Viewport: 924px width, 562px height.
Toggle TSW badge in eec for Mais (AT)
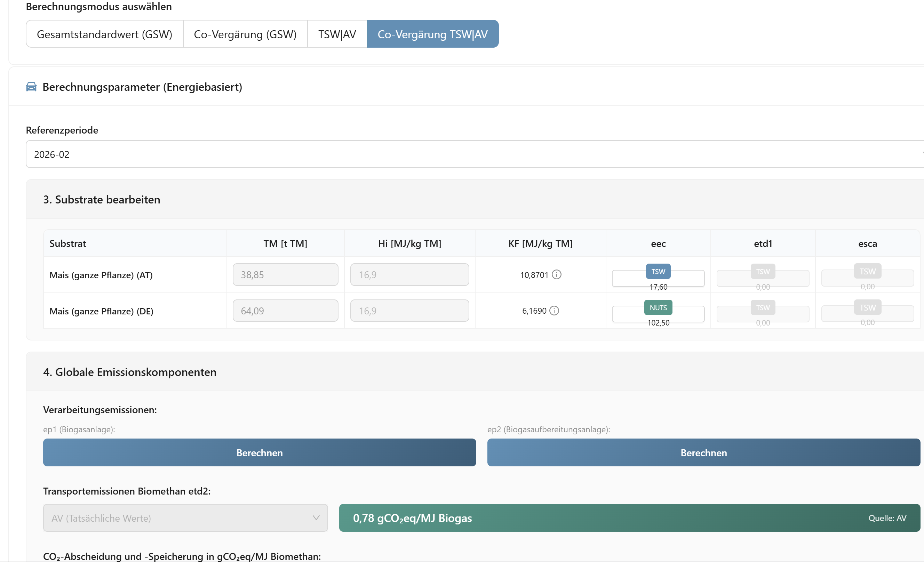click(x=658, y=272)
